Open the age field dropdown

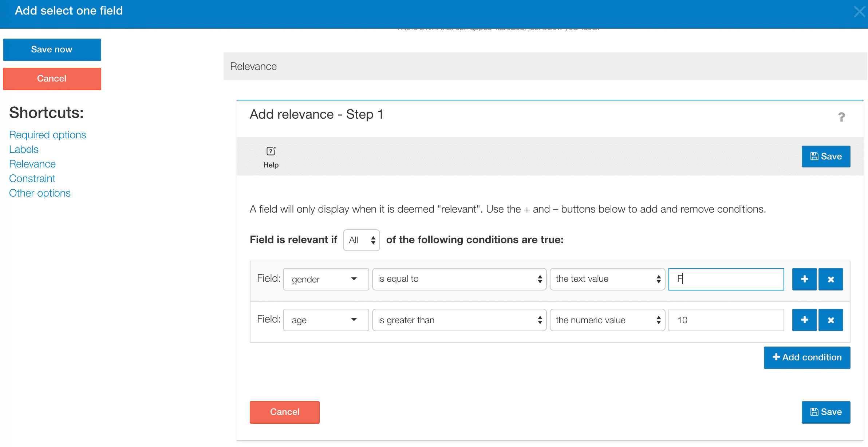[x=326, y=320]
